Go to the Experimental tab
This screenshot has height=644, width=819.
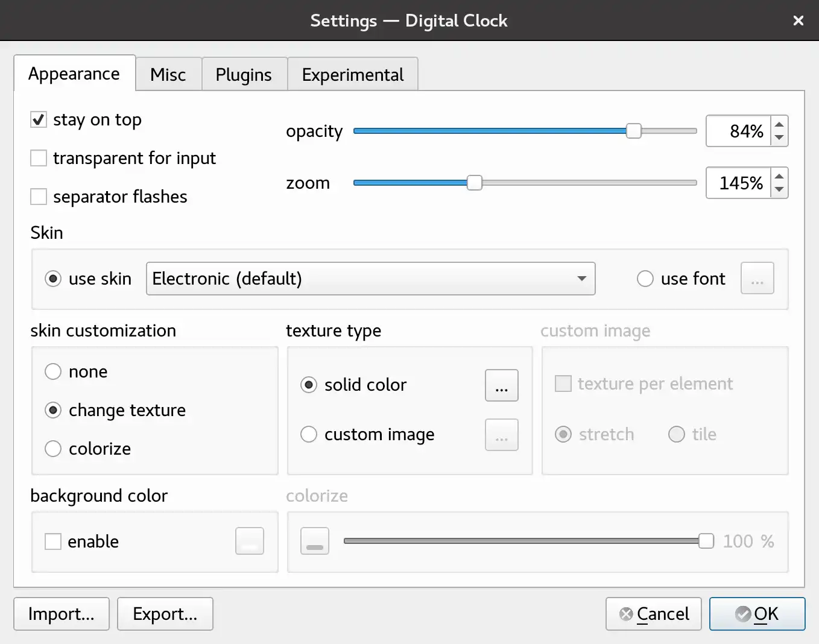pos(353,75)
